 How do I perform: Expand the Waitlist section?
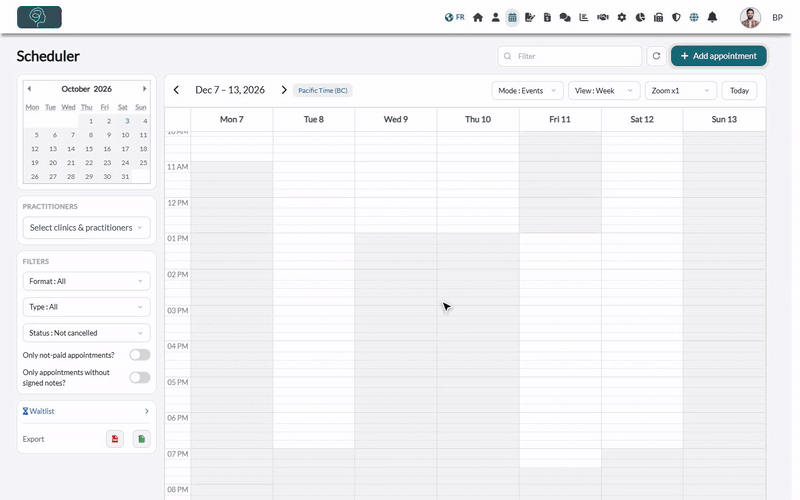tap(86, 411)
